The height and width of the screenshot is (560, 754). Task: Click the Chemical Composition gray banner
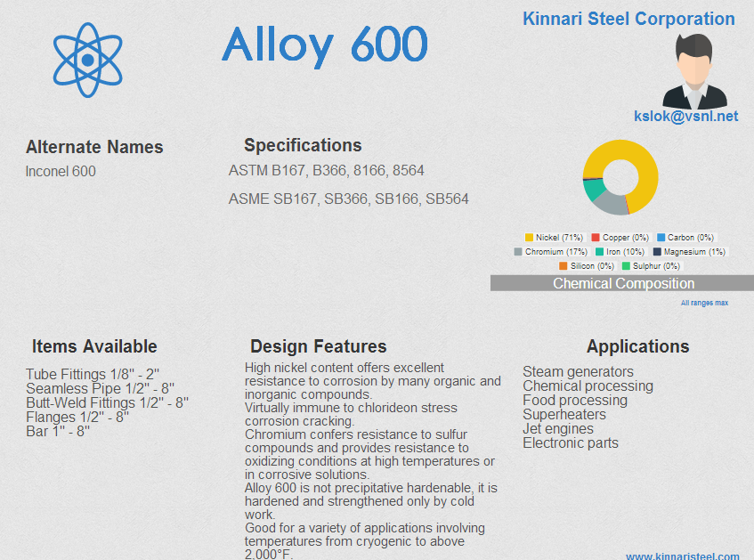click(622, 283)
